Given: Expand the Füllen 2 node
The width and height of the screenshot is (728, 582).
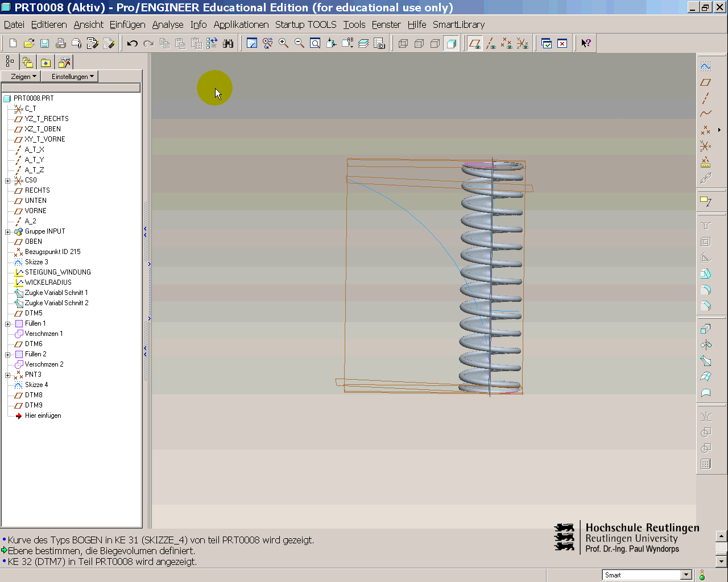Looking at the screenshot, I should point(8,355).
